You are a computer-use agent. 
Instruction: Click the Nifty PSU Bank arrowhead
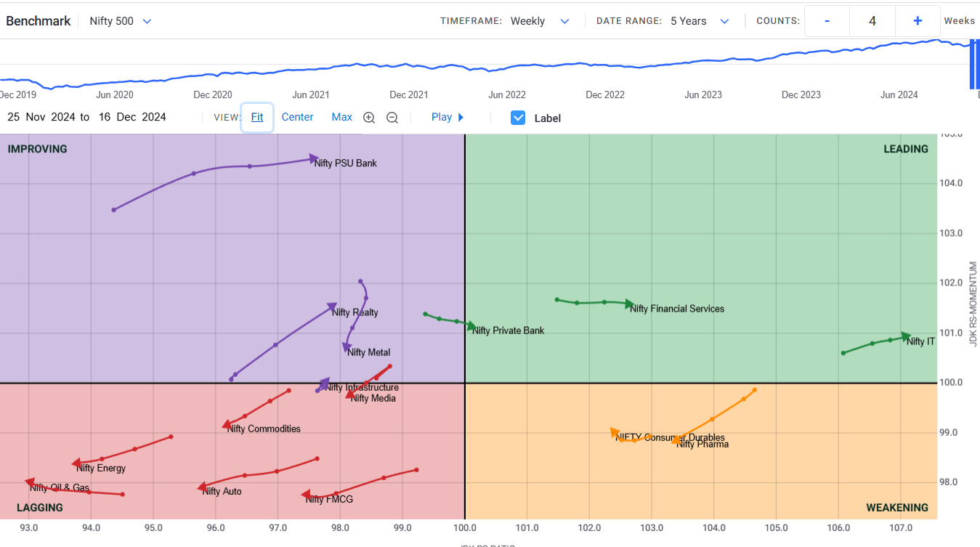point(314,159)
